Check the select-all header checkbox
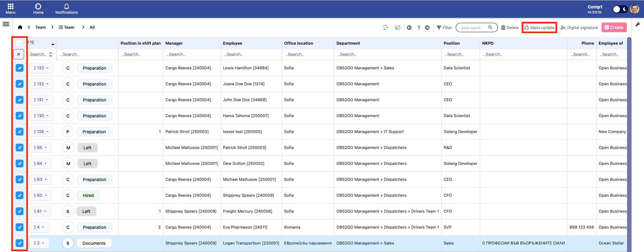The height and width of the screenshot is (252, 644). (x=19, y=43)
